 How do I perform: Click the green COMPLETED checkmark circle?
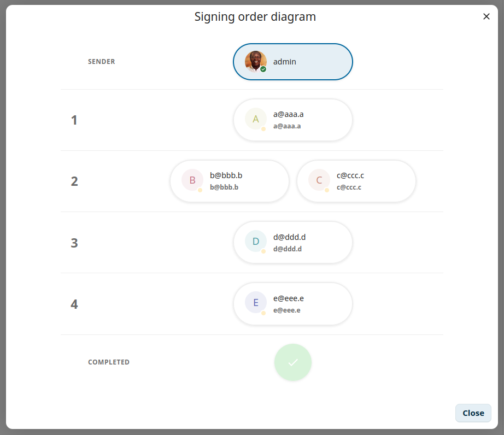[292, 362]
